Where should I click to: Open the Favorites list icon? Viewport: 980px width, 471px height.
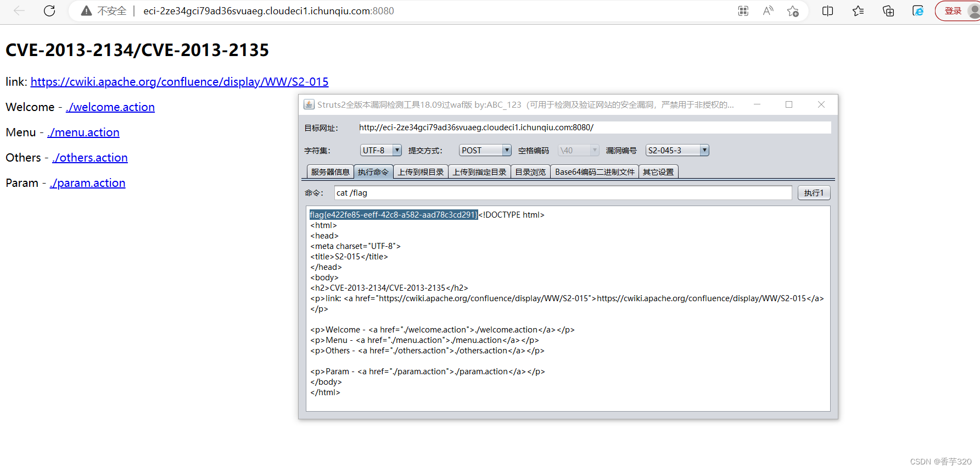coord(858,11)
